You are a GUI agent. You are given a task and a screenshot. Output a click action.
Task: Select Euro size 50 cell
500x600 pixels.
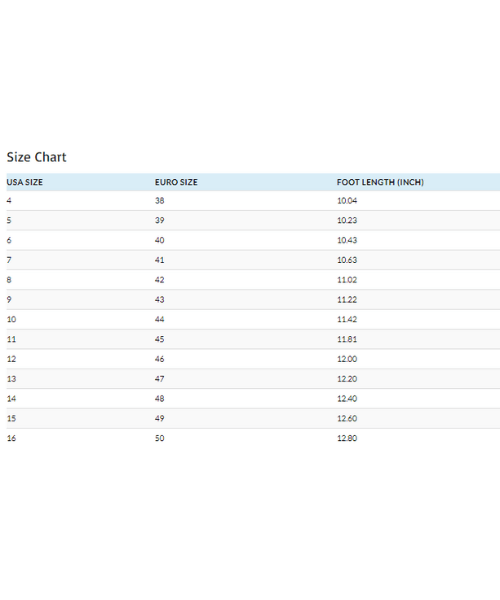pos(160,438)
